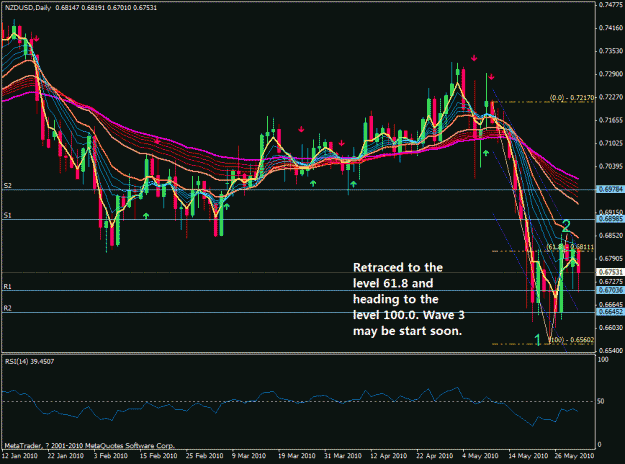Click the highlighted 0.66452 price tag
The image size is (625, 464).
point(610,312)
